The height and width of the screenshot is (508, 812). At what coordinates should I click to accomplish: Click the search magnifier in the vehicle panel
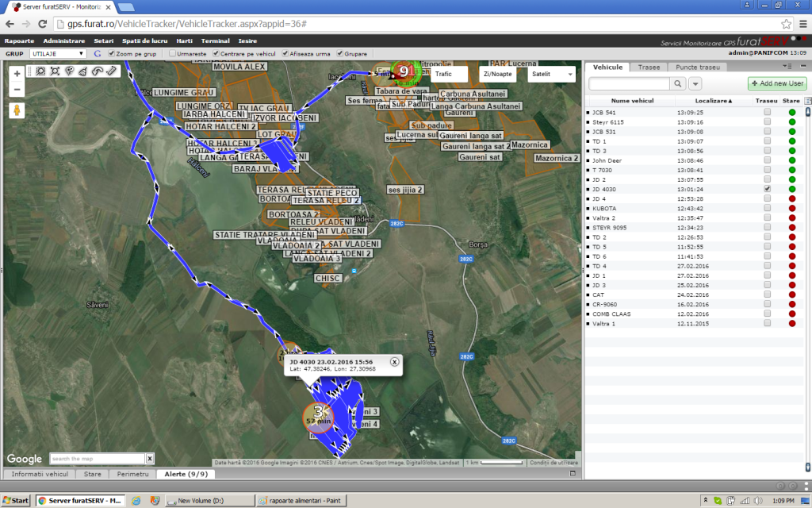(679, 83)
